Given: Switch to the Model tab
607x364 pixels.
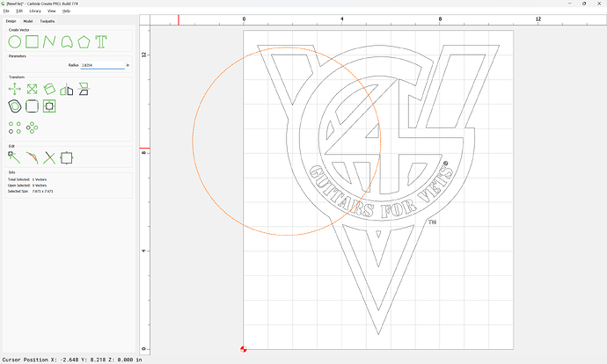Looking at the screenshot, I should [28, 21].
